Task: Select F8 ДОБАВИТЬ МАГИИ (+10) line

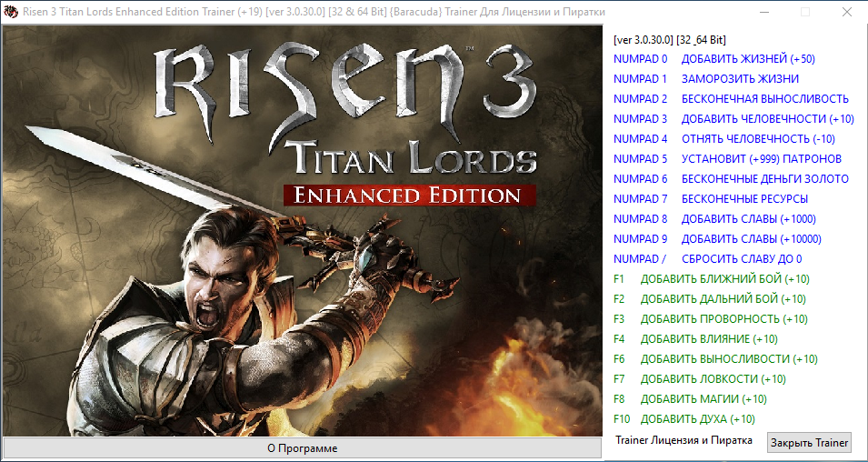Action: [690, 398]
